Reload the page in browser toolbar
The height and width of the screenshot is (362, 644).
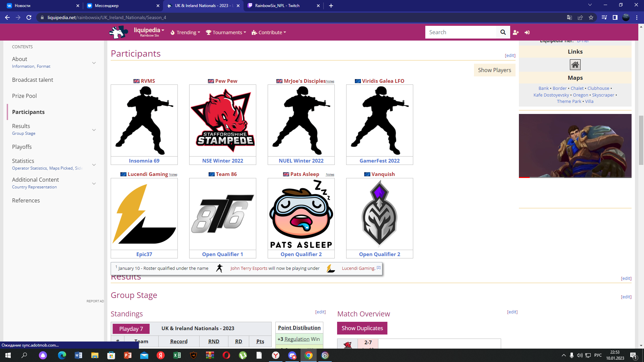(x=29, y=17)
